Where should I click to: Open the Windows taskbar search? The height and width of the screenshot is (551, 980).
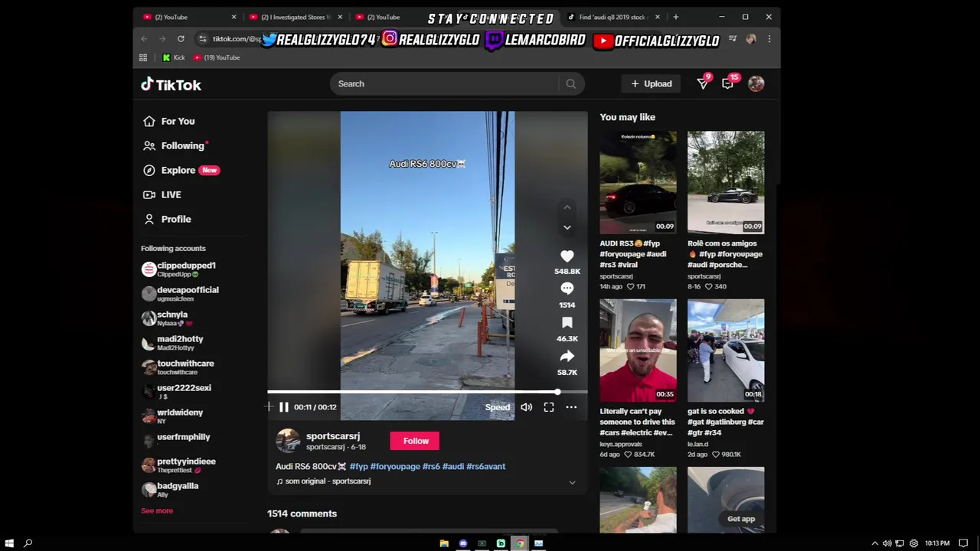pyautogui.click(x=28, y=543)
